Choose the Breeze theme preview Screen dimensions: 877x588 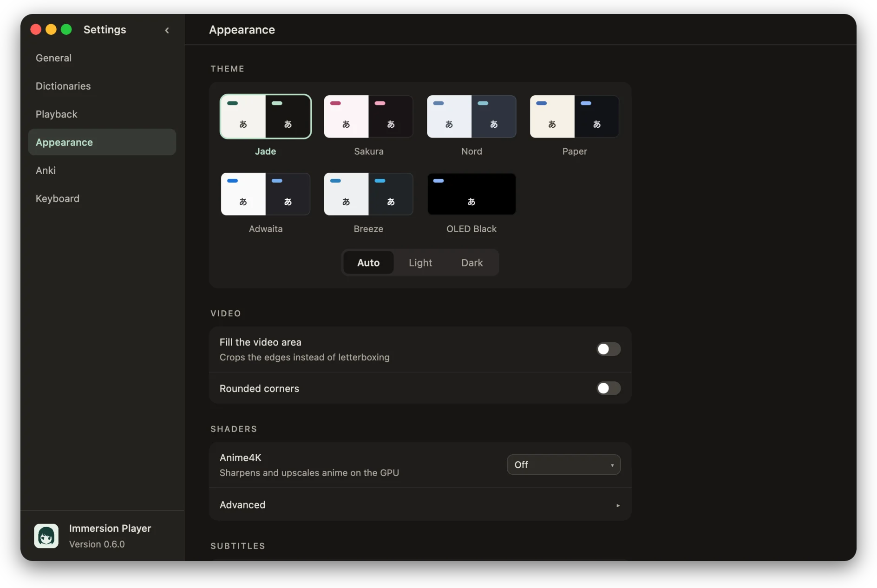[x=368, y=194]
